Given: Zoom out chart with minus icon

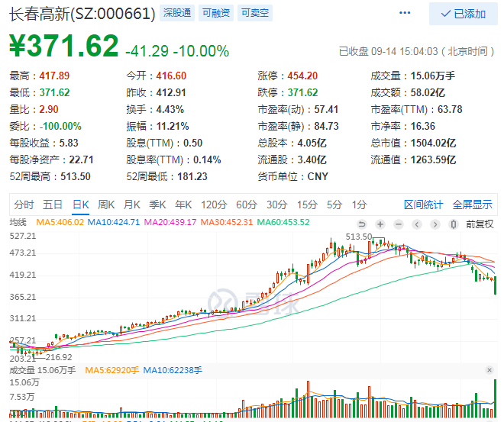Looking at the screenshot, I should click(x=399, y=224).
